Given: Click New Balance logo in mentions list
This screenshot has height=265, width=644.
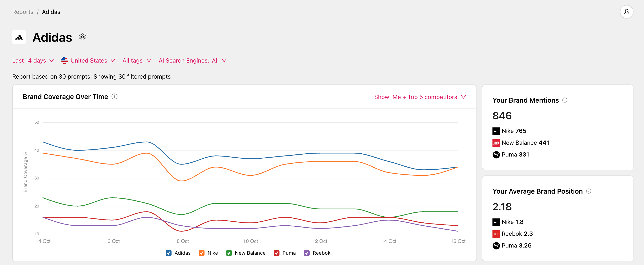Looking at the screenshot, I should click(496, 143).
